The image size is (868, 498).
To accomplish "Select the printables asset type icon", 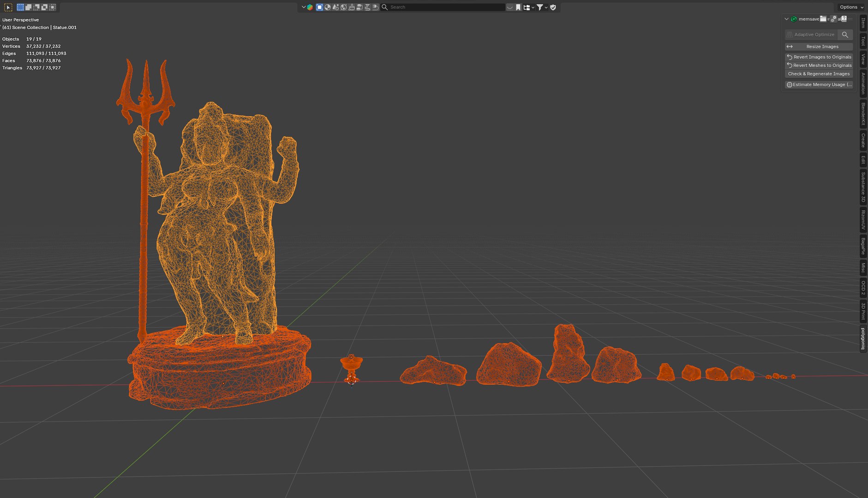I will (x=367, y=7).
